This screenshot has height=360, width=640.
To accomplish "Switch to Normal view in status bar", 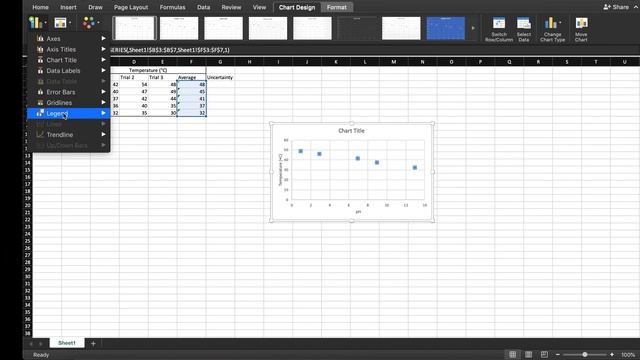I will coord(512,354).
